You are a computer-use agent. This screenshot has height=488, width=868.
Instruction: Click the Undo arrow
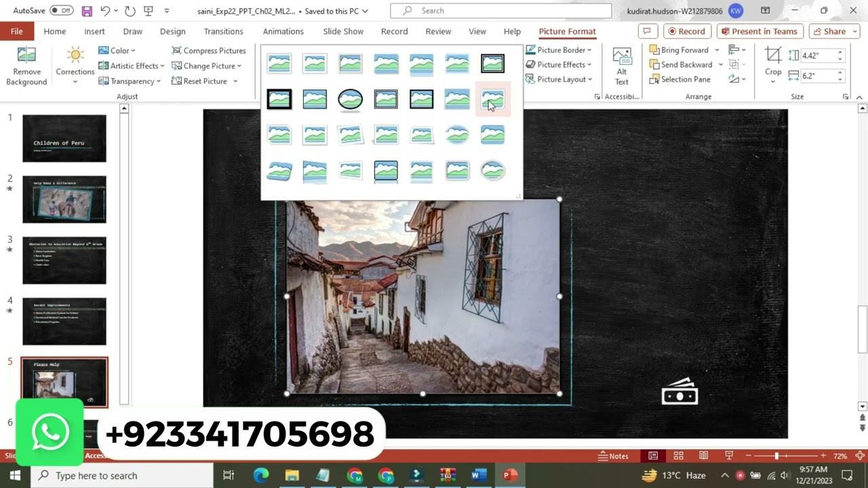(105, 11)
